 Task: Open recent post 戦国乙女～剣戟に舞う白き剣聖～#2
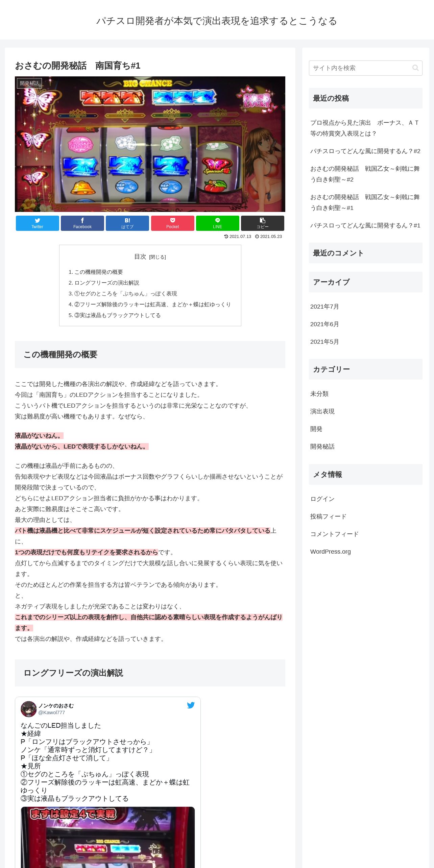(365, 174)
